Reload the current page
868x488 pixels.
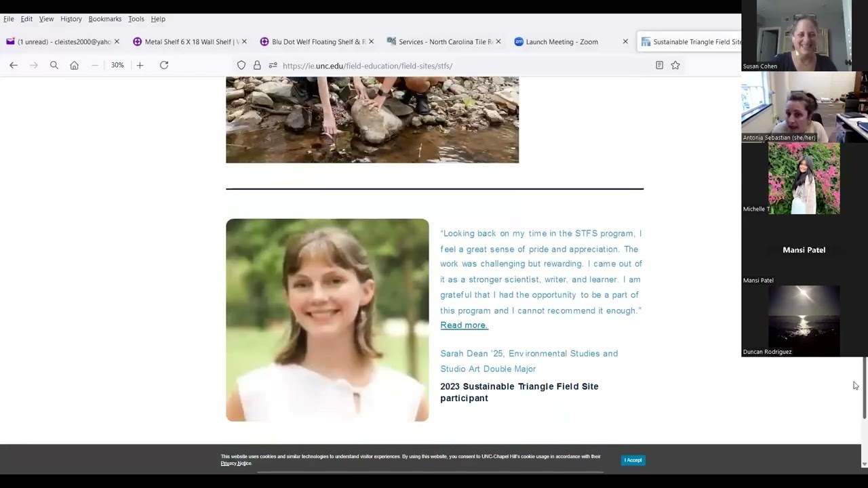point(164,65)
